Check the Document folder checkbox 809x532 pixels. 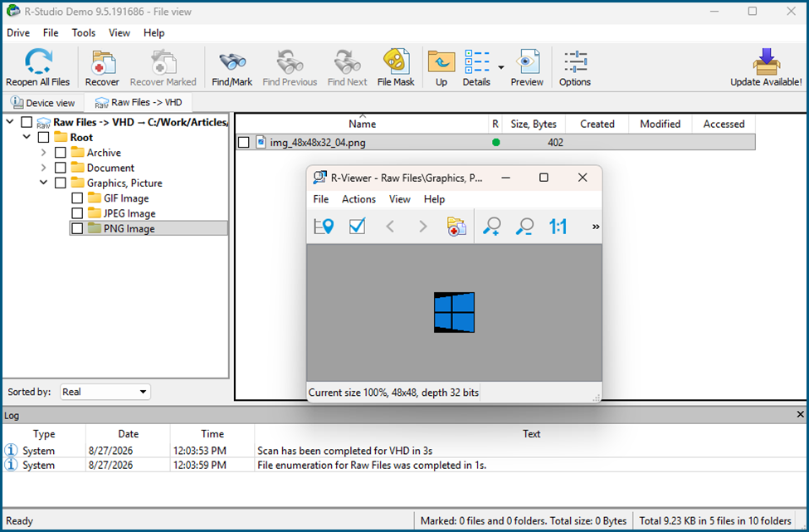(61, 168)
